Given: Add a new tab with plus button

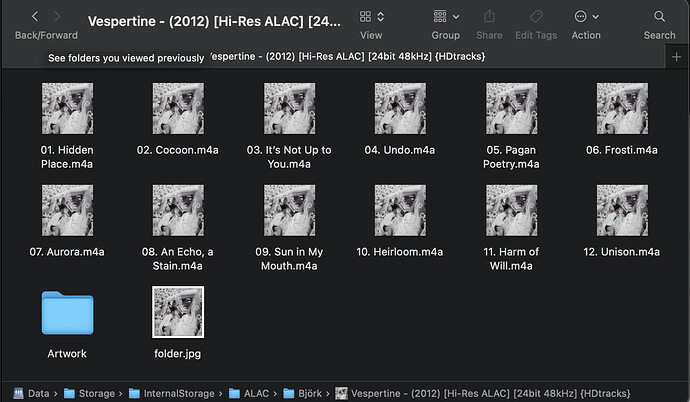Looking at the screenshot, I should pyautogui.click(x=676, y=57).
